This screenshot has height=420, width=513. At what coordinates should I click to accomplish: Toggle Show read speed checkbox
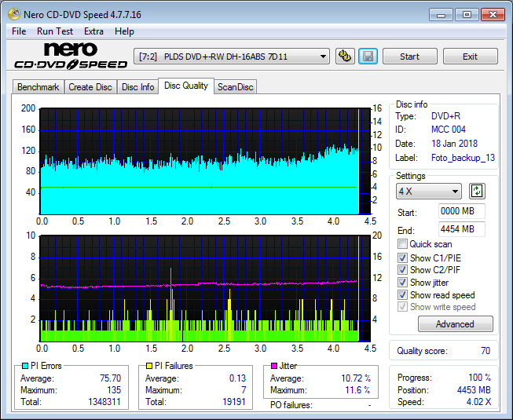coord(402,295)
